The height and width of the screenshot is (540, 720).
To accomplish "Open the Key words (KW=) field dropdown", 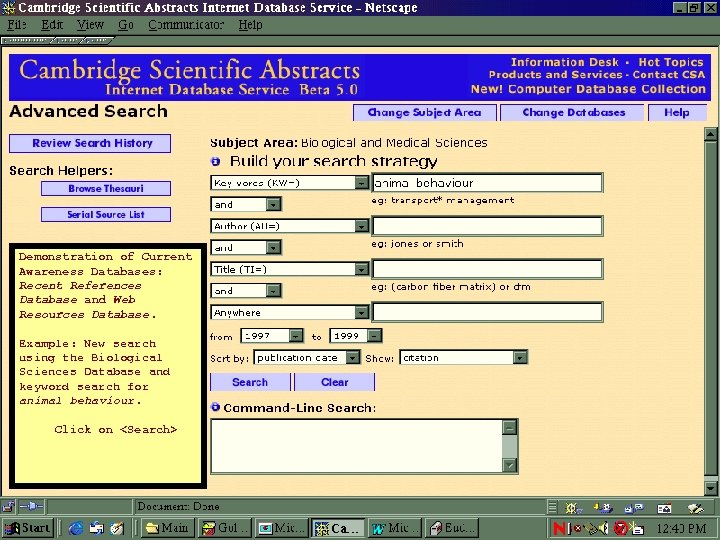I will click(x=361, y=183).
